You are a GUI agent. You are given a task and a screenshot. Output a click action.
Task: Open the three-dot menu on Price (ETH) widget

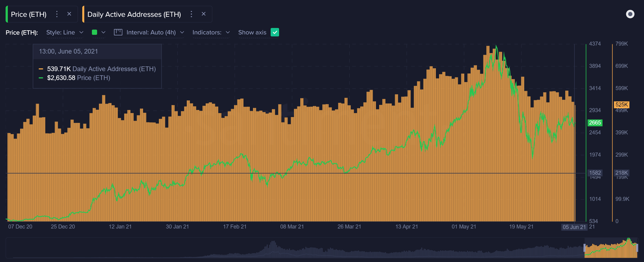tap(57, 14)
